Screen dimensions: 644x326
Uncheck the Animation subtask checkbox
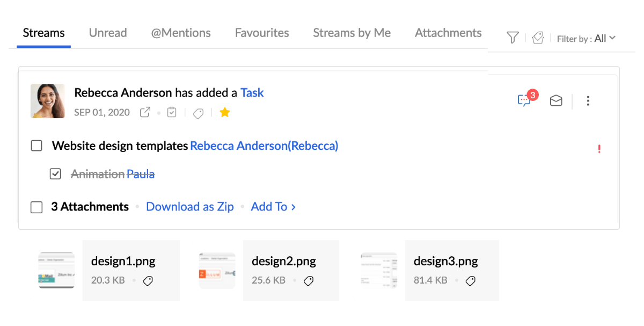pos(55,174)
